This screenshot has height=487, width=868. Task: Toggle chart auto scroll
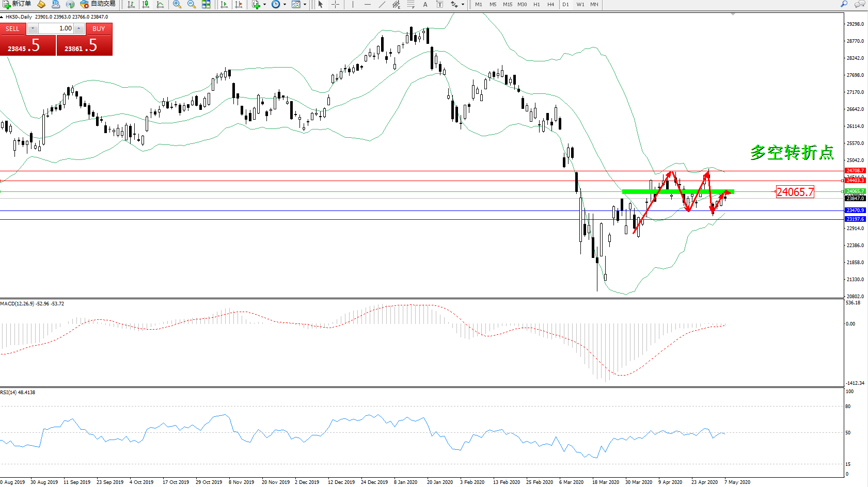[224, 4]
